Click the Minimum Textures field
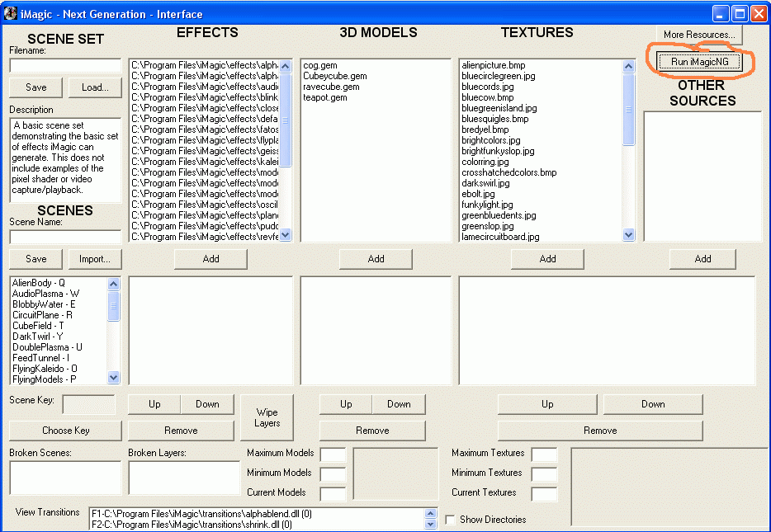The height and width of the screenshot is (532, 771). (x=544, y=474)
